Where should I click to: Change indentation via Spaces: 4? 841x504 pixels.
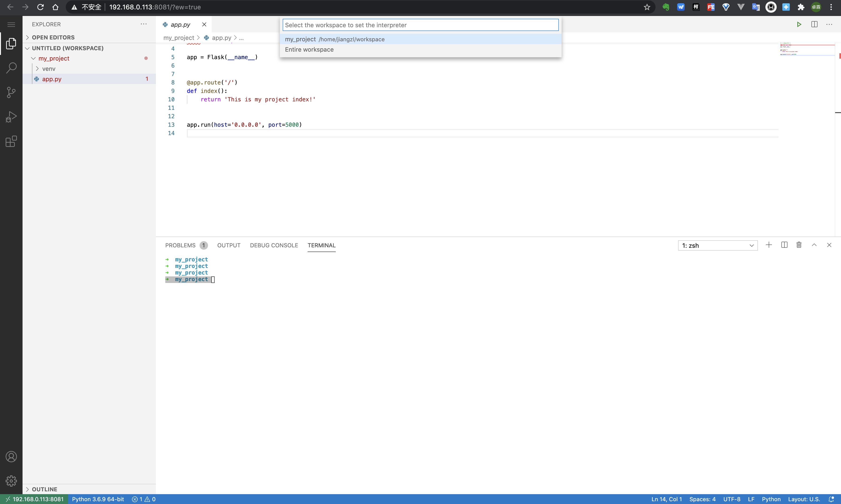click(x=702, y=499)
